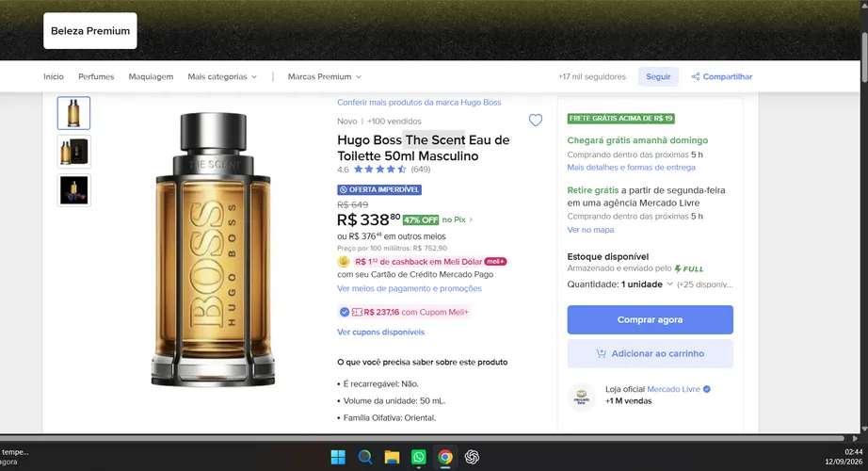Screen dimensions: 868x471
Task: Click the Mercado Livre store logo
Action: click(x=581, y=397)
